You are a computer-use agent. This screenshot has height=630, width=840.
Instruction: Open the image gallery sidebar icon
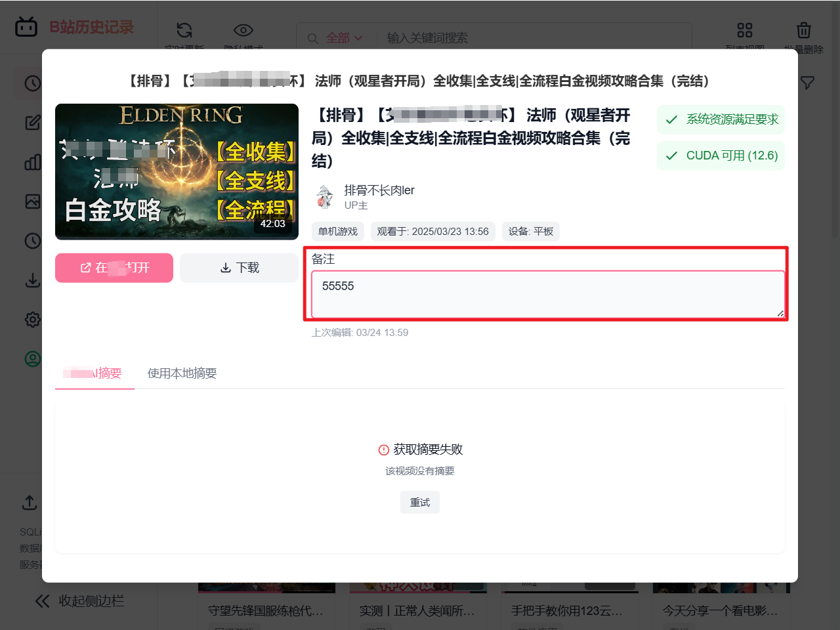coord(33,201)
